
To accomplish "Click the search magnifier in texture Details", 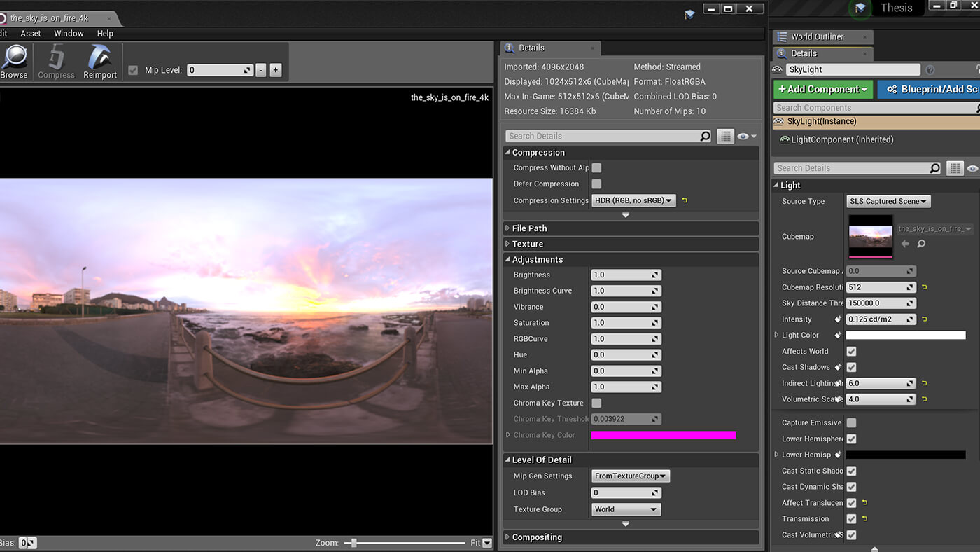I will tap(705, 137).
